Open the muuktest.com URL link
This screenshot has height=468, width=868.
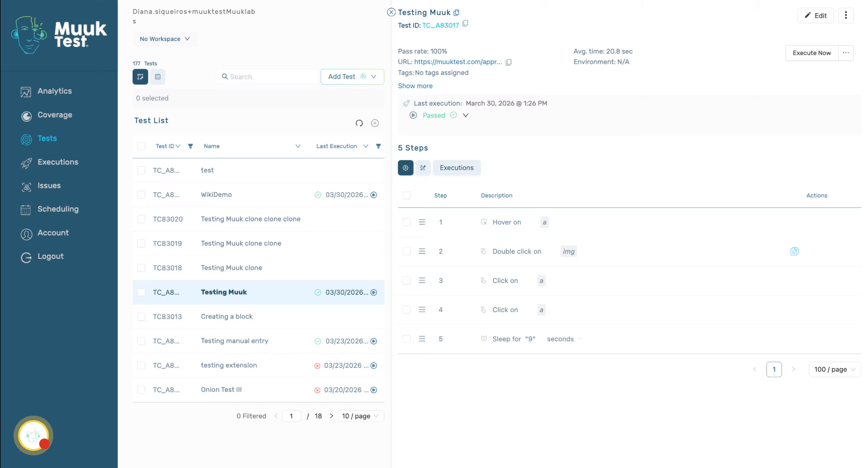(x=458, y=62)
